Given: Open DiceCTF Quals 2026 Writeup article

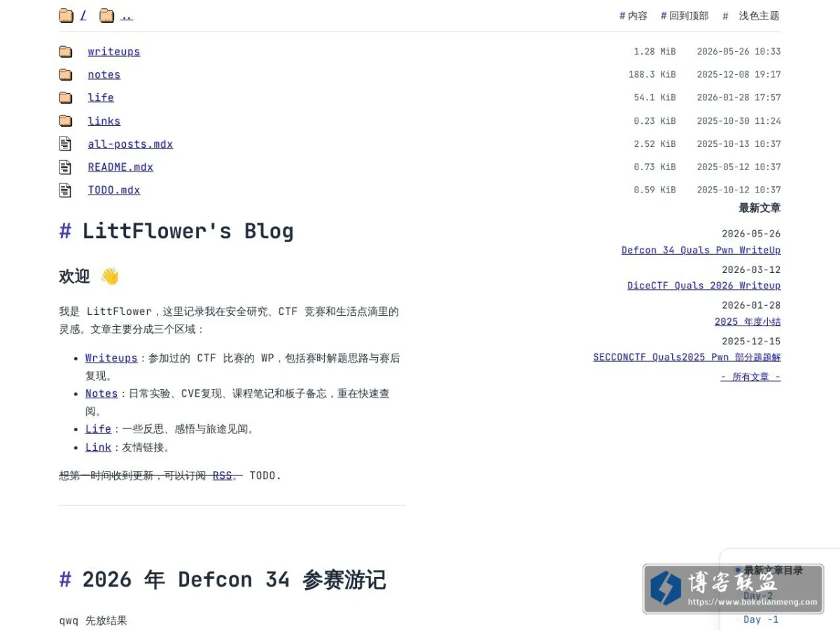Looking at the screenshot, I should click(703, 286).
